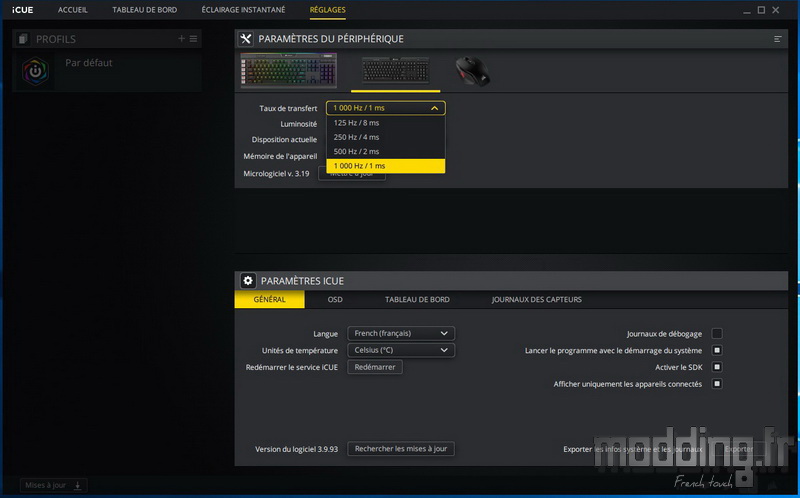Choose 250 Hz / 4 ms polling rate
800x498 pixels.
(386, 137)
